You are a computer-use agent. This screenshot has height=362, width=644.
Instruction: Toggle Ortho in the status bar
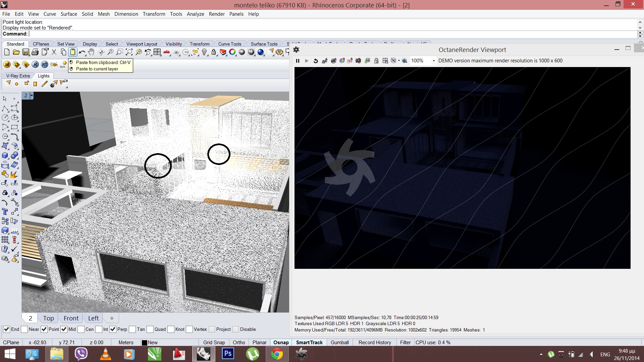pyautogui.click(x=239, y=342)
